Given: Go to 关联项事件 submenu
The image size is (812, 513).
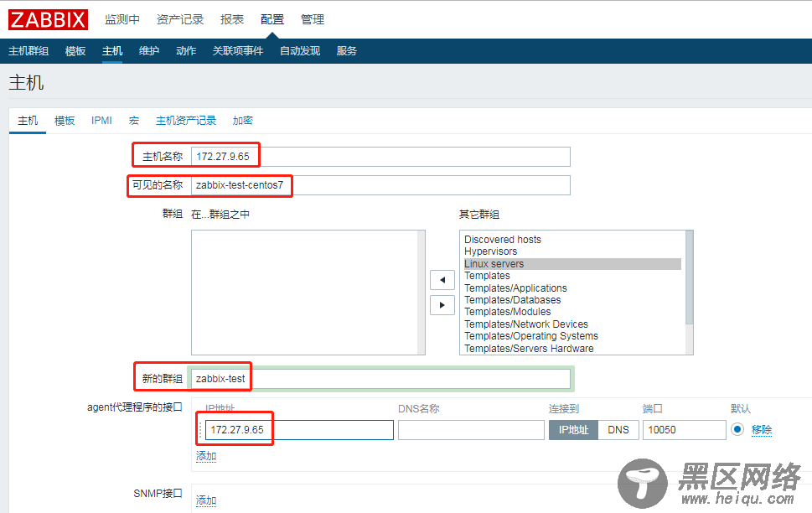Looking at the screenshot, I should [x=238, y=51].
